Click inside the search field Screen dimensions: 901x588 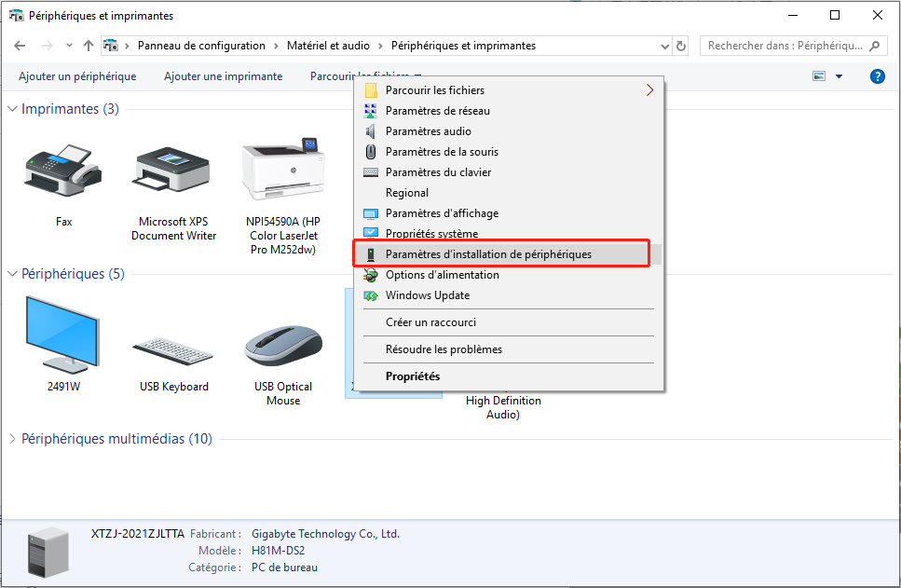tap(783, 45)
